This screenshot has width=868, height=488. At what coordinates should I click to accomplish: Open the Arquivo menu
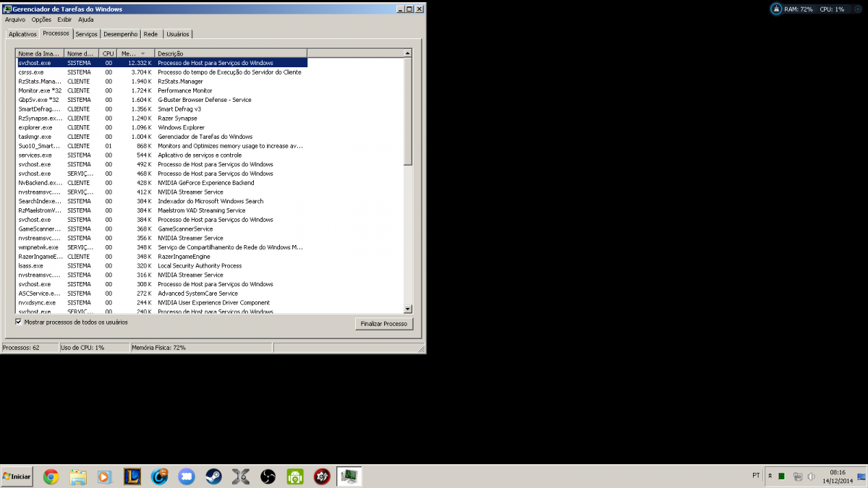[x=15, y=20]
